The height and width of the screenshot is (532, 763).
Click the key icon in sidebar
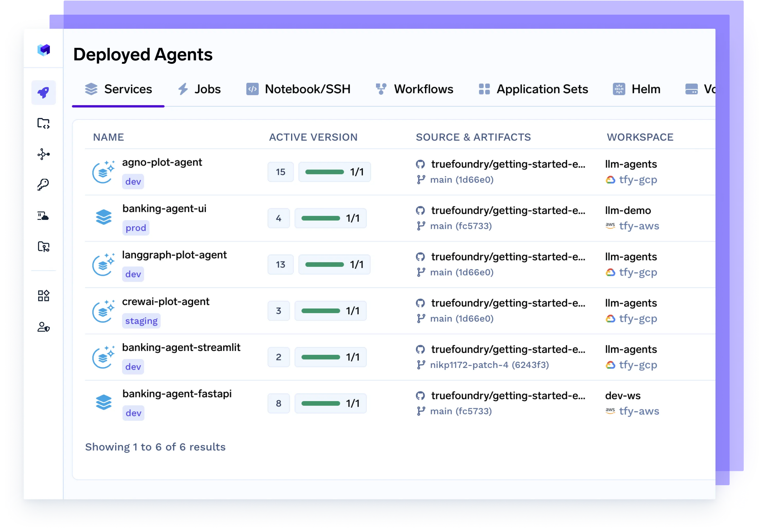[x=43, y=184]
